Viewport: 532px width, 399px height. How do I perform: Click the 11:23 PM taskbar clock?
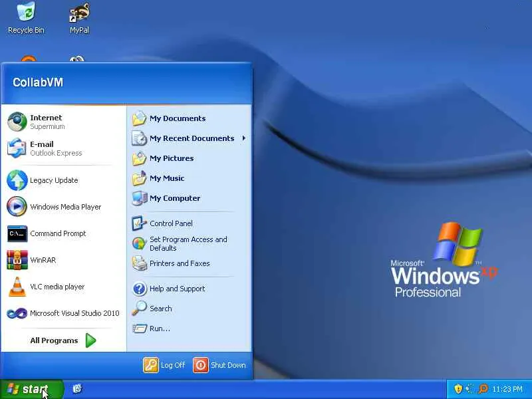click(x=507, y=389)
